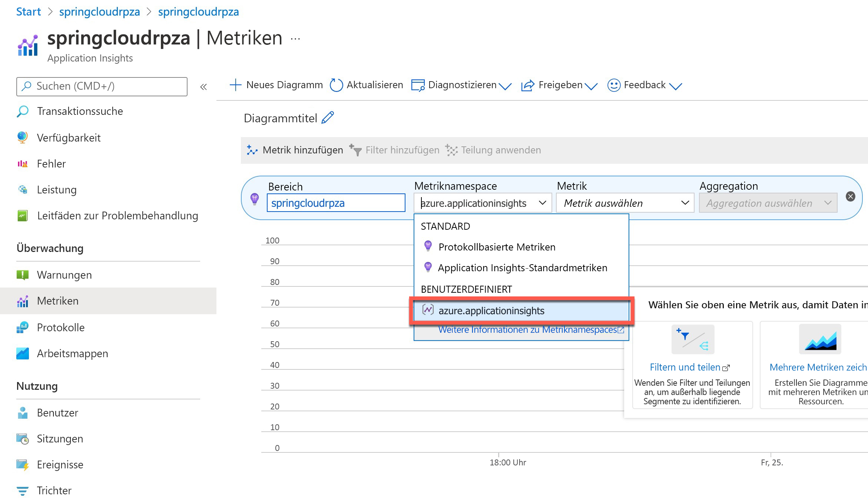Remove metric row with X icon

point(851,196)
